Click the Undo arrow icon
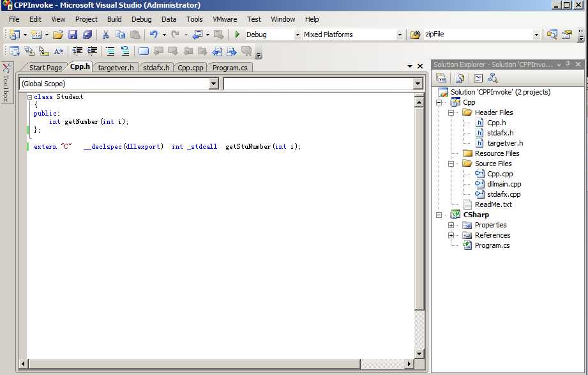 pos(153,34)
